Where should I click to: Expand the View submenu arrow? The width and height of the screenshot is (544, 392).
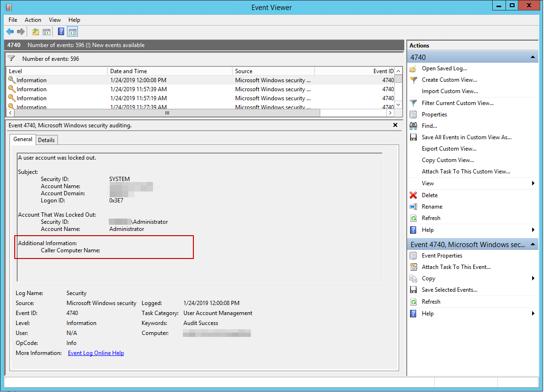[533, 183]
